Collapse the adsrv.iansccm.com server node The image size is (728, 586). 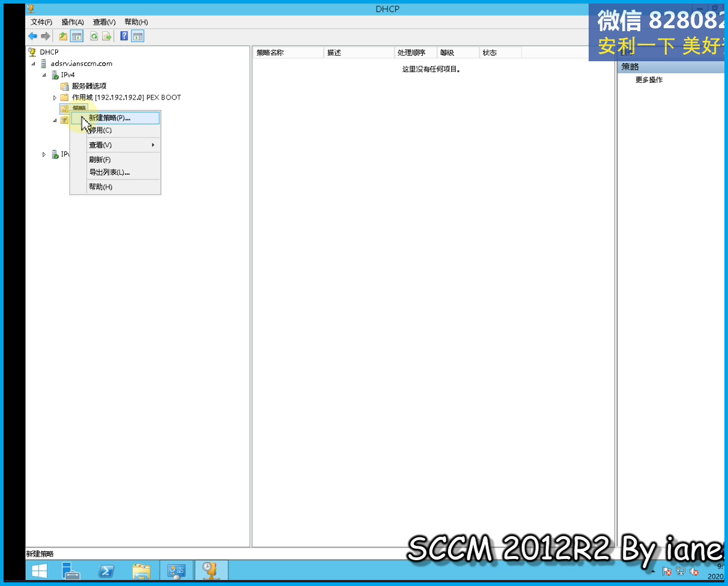pyautogui.click(x=34, y=64)
